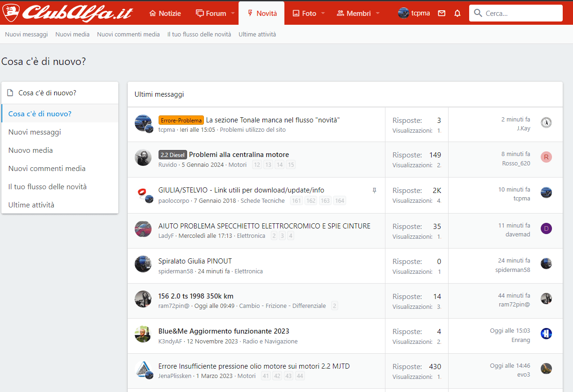This screenshot has height=392, width=573.
Task: Click the search magnifier icon
Action: [478, 13]
